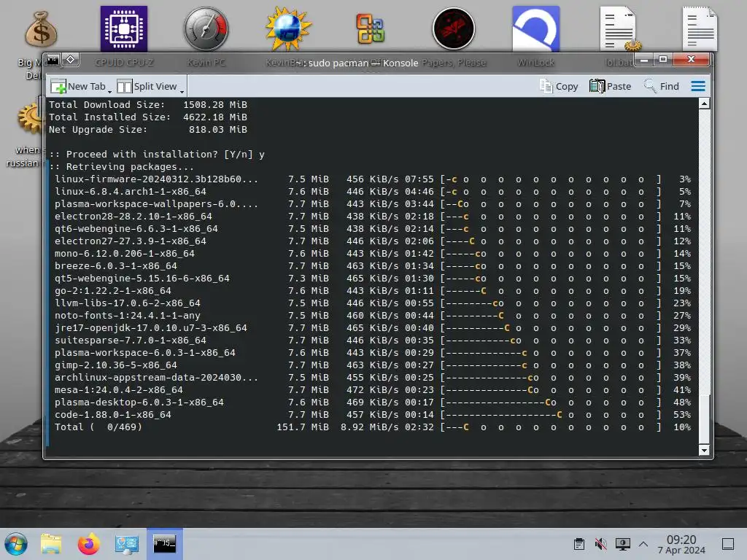Click the electron28-28.2.10-1-x86_64 row
The height and width of the screenshot is (560, 747).
click(x=373, y=216)
